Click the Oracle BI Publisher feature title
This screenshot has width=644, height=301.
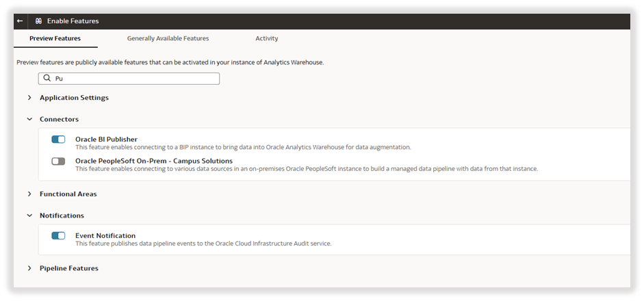coord(106,140)
